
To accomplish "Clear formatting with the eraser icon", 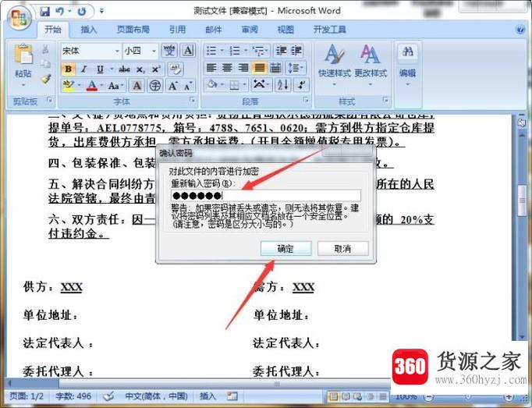I will 175,69.
